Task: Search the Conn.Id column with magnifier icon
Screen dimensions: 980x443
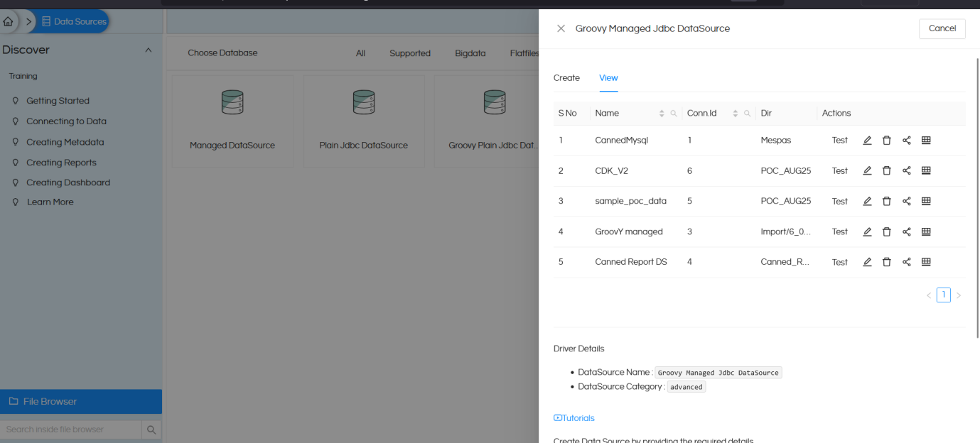Action: (747, 114)
